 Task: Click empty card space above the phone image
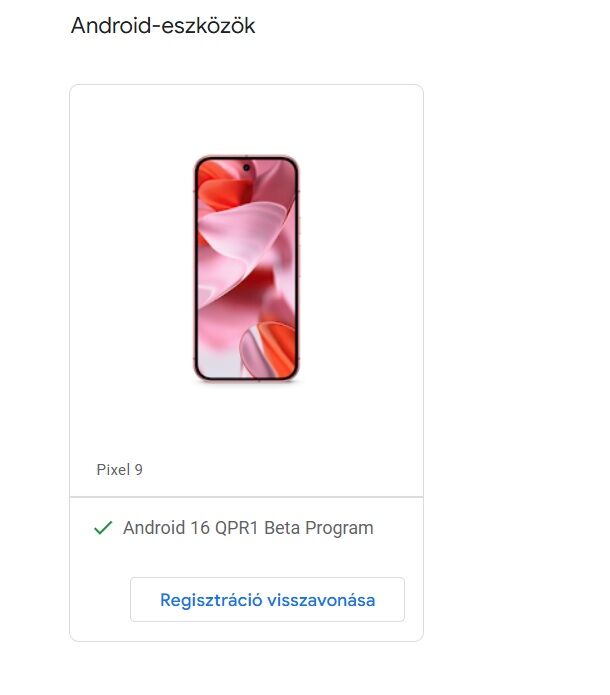tap(246, 120)
